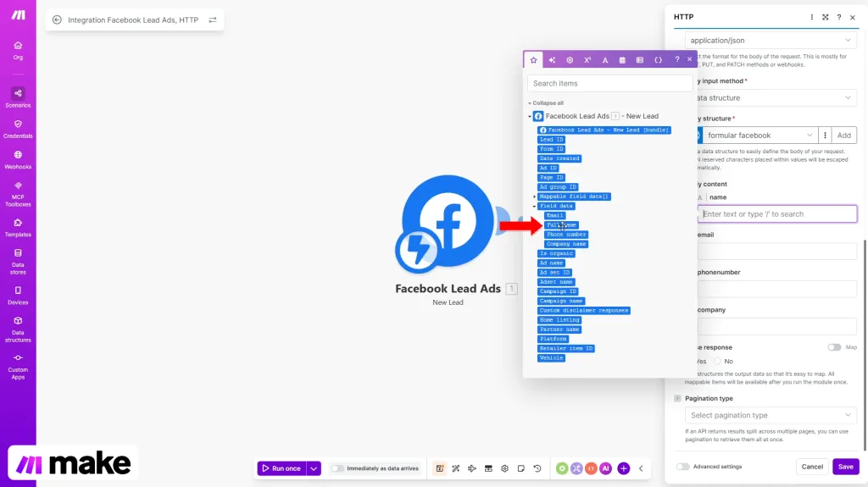Select the No radio option for parse response
Image resolution: width=868 pixels, height=487 pixels.
click(717, 361)
